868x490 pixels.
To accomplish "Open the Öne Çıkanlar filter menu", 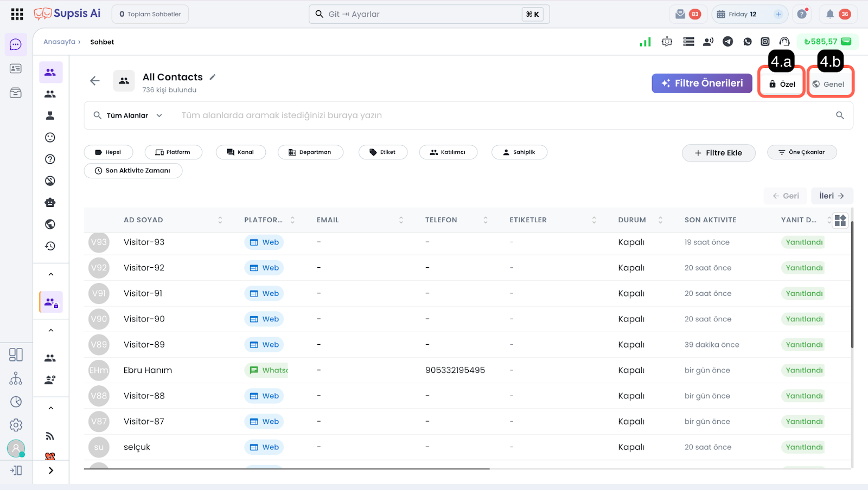I will [x=801, y=152].
